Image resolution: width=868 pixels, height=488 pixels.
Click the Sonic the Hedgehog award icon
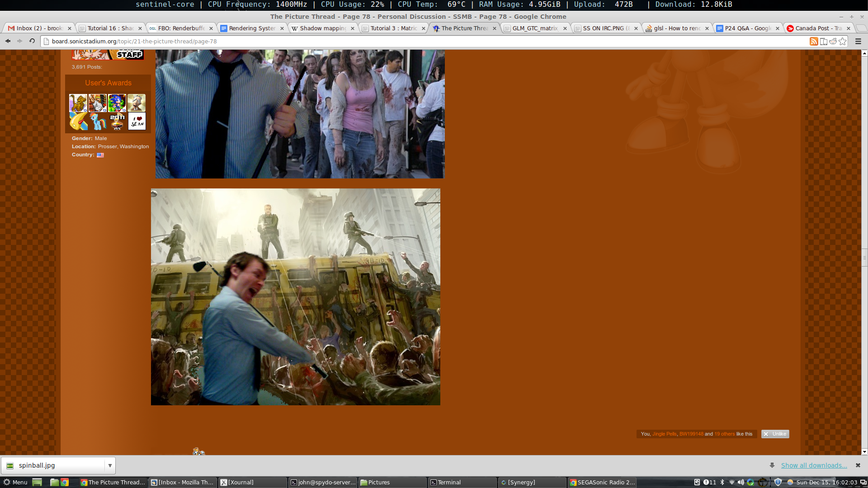point(117,103)
